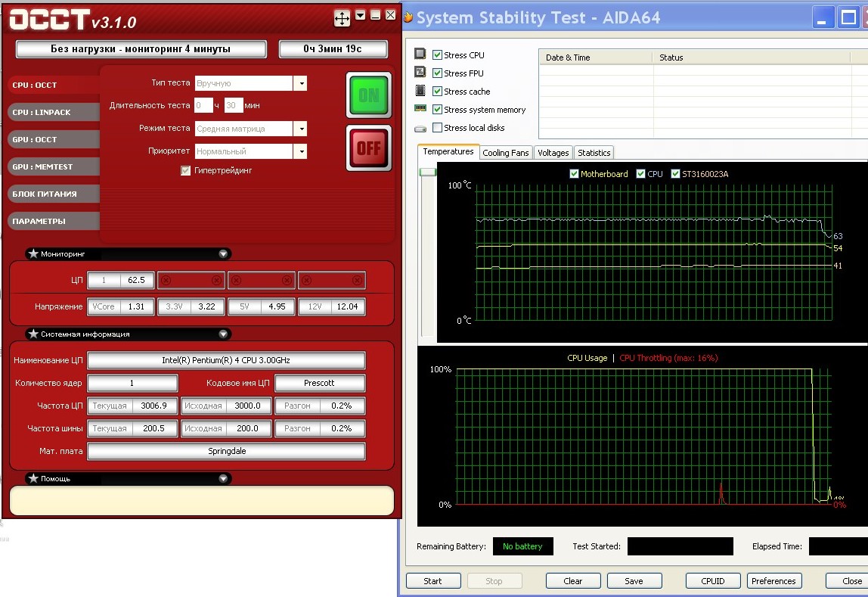Toggle the ST3160023A drive graph checkbox
This screenshot has width=868, height=597.
pyautogui.click(x=675, y=174)
